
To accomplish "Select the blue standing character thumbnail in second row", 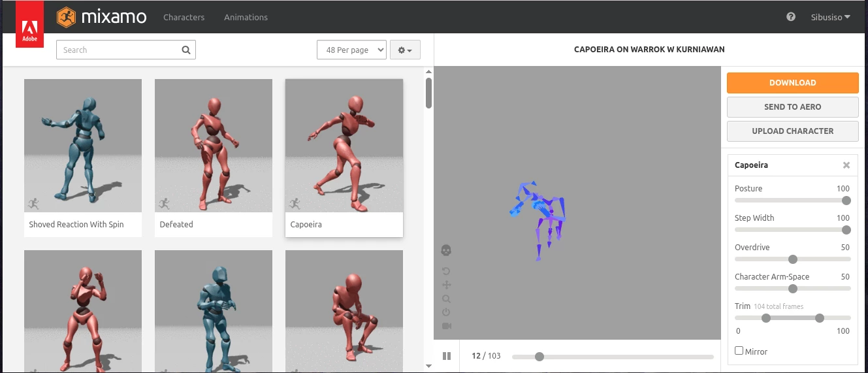I will click(x=214, y=311).
